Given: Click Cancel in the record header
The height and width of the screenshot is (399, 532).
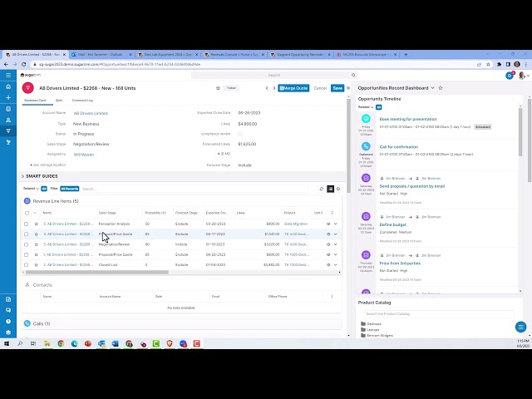Looking at the screenshot, I should pos(320,88).
